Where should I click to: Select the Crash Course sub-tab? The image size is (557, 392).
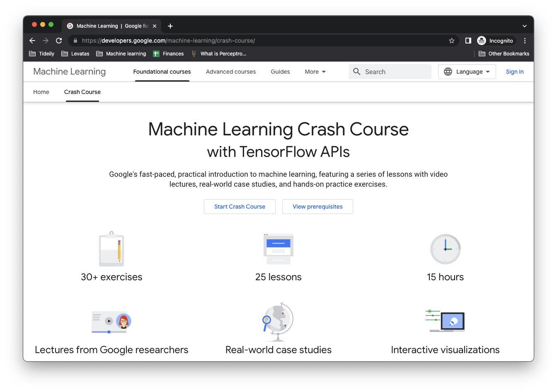pyautogui.click(x=82, y=92)
